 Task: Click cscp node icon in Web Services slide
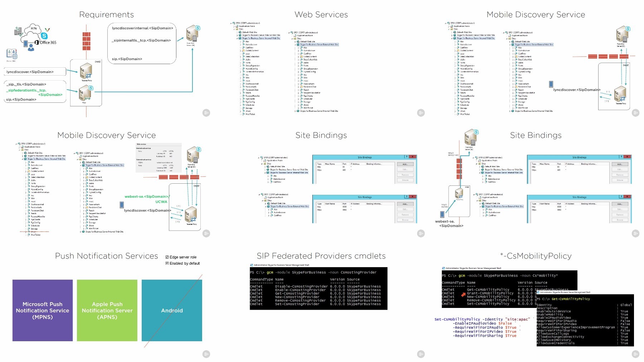243,54
